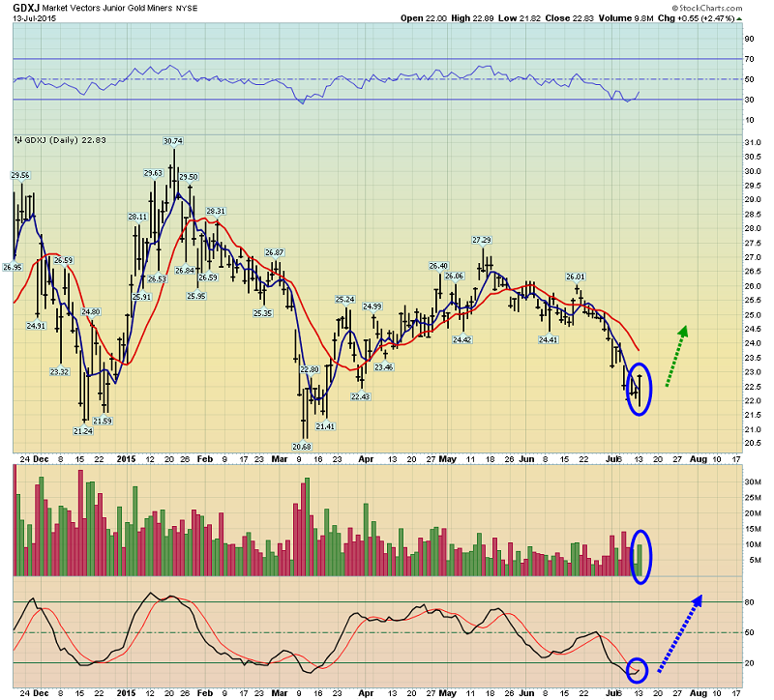
Task: Click the 10 level on the RSI axis
Action: pyautogui.click(x=749, y=120)
